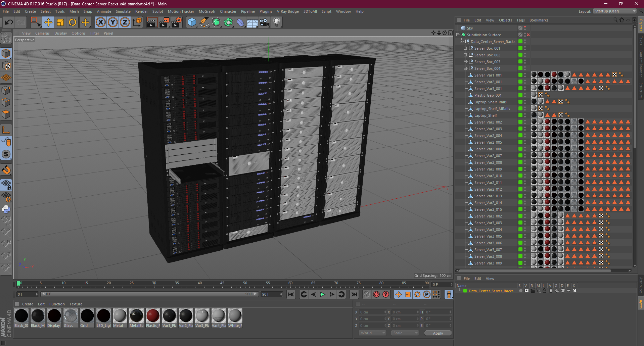Click the X position input field
Image resolution: width=644 pixels, height=346 pixels.
(373, 312)
